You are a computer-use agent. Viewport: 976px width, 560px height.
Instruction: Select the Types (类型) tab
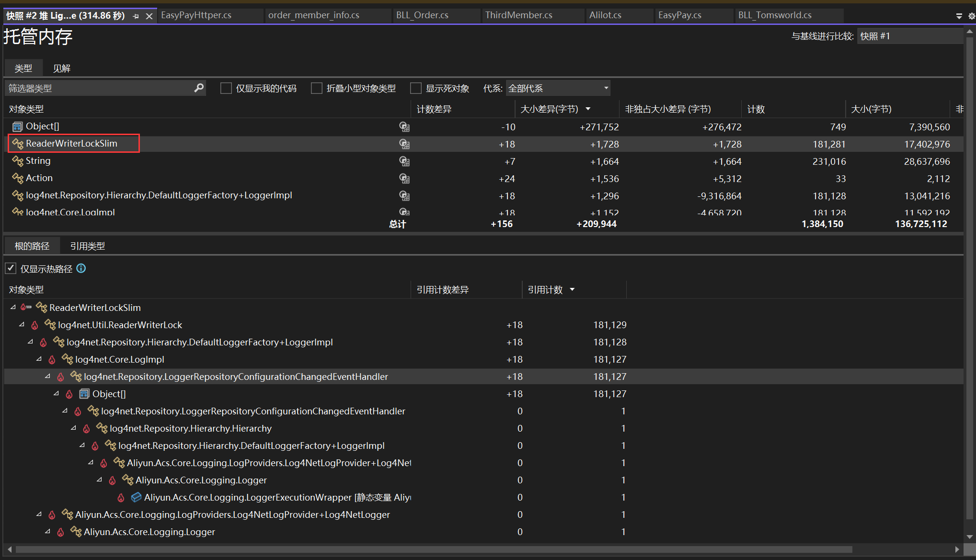23,69
